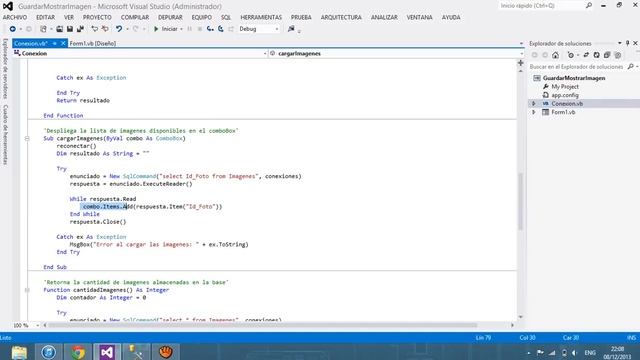
Task: Open Google Chrome from the taskbar
Action: pyautogui.click(x=78, y=352)
